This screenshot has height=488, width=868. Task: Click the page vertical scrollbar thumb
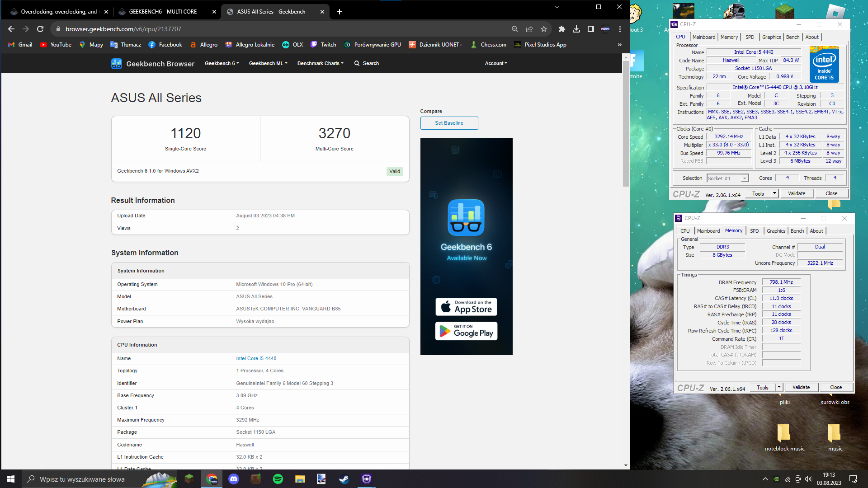pos(626,123)
